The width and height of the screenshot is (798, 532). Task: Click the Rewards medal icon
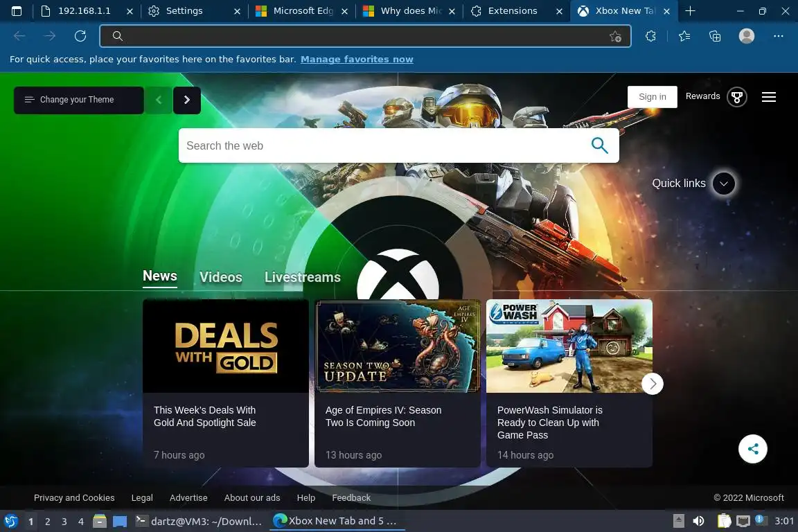737,97
